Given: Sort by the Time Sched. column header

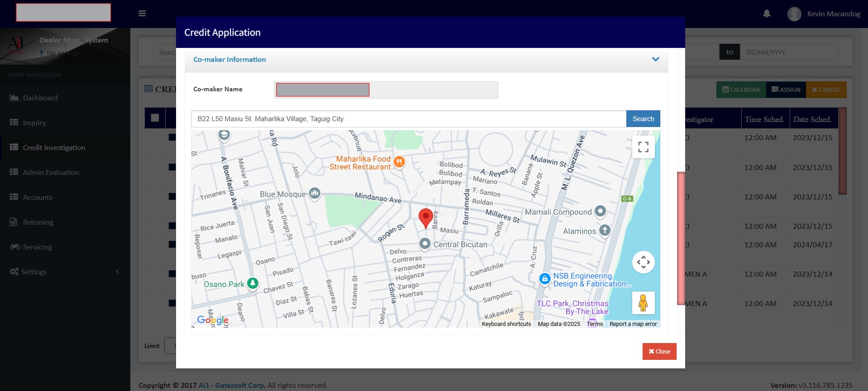Looking at the screenshot, I should (764, 119).
